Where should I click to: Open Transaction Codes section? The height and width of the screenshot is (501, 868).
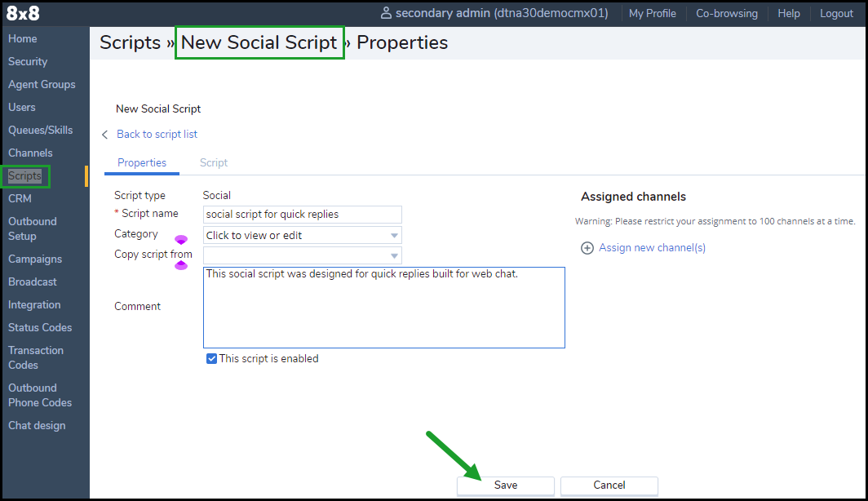click(35, 357)
